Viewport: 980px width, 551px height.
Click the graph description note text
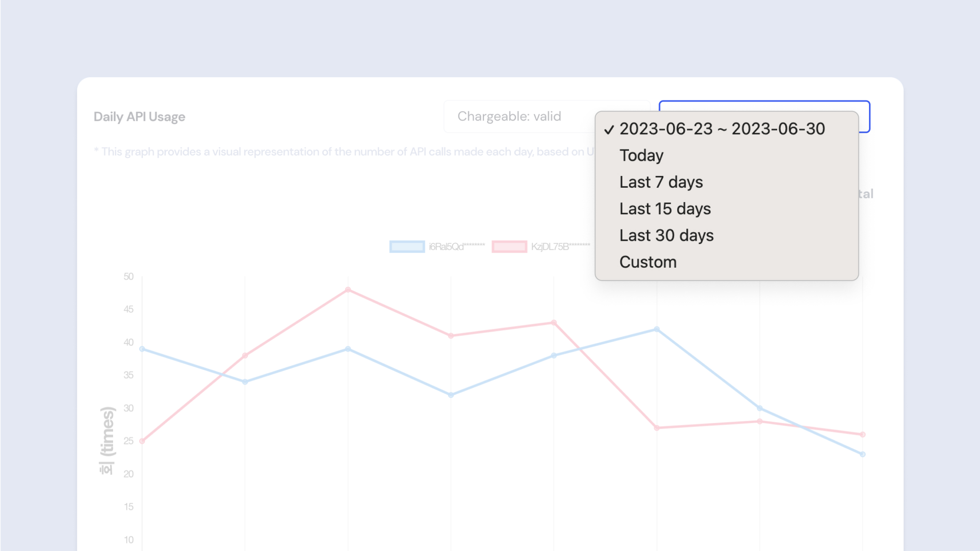tap(344, 152)
